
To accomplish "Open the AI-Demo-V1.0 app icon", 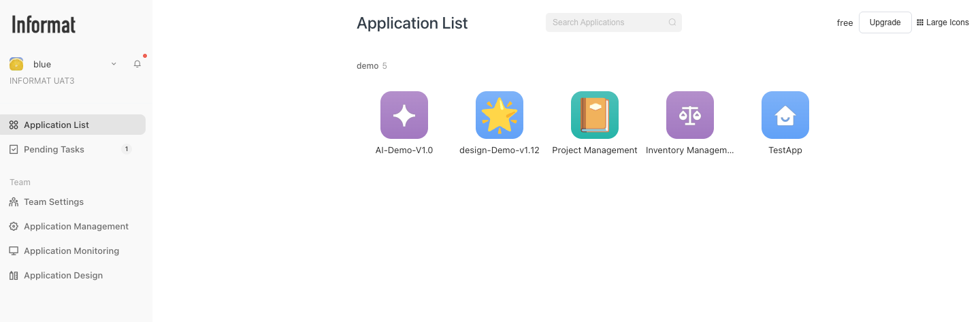I will click(x=404, y=115).
